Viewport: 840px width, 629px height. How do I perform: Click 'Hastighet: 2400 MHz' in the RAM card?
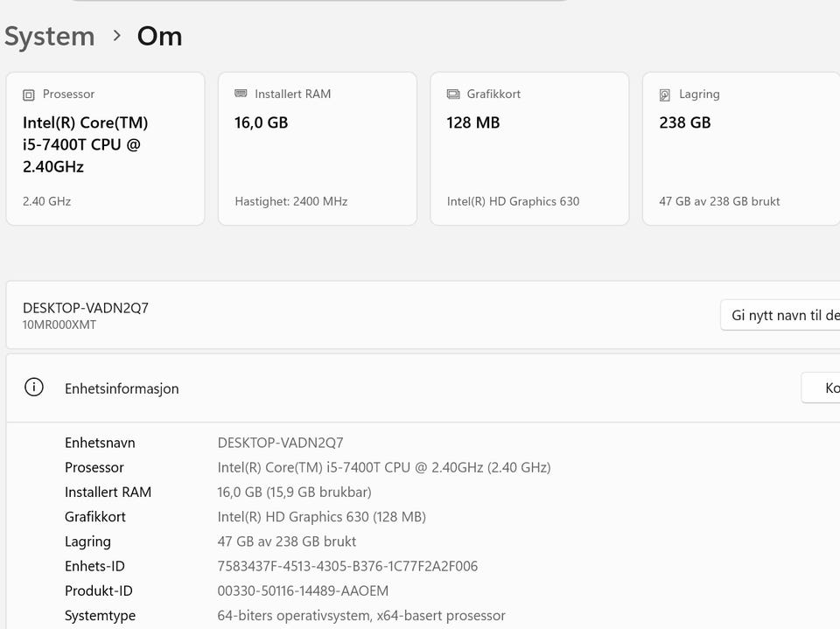click(x=291, y=201)
